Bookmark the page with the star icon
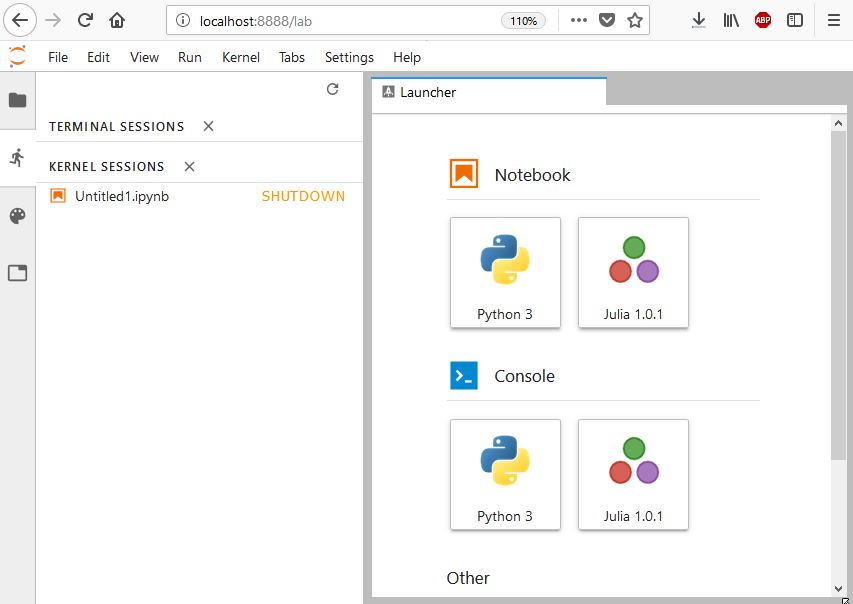 (635, 21)
